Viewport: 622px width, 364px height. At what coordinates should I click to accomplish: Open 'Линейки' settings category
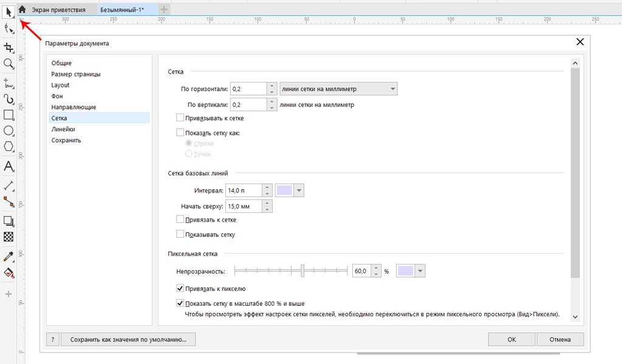pyautogui.click(x=63, y=129)
